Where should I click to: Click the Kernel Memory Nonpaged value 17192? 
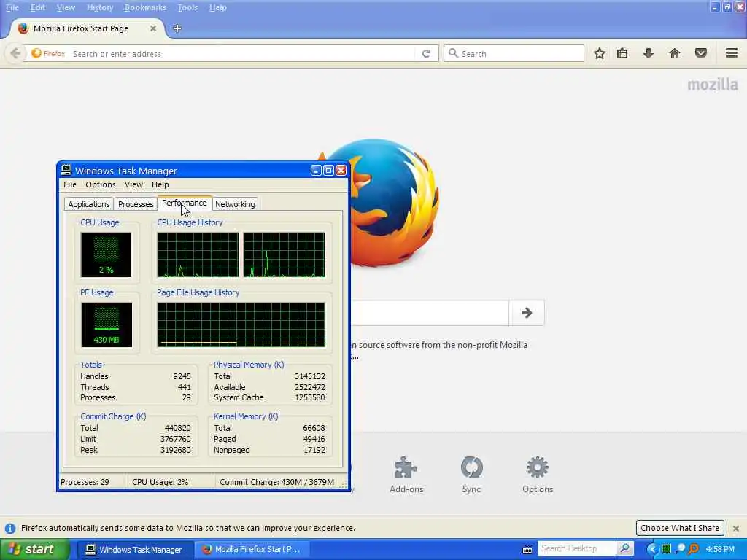point(314,450)
